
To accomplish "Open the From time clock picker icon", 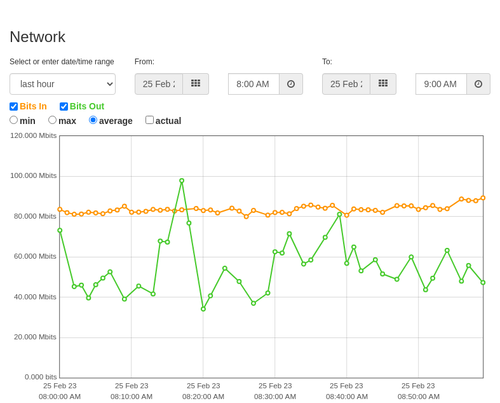I will tap(291, 84).
